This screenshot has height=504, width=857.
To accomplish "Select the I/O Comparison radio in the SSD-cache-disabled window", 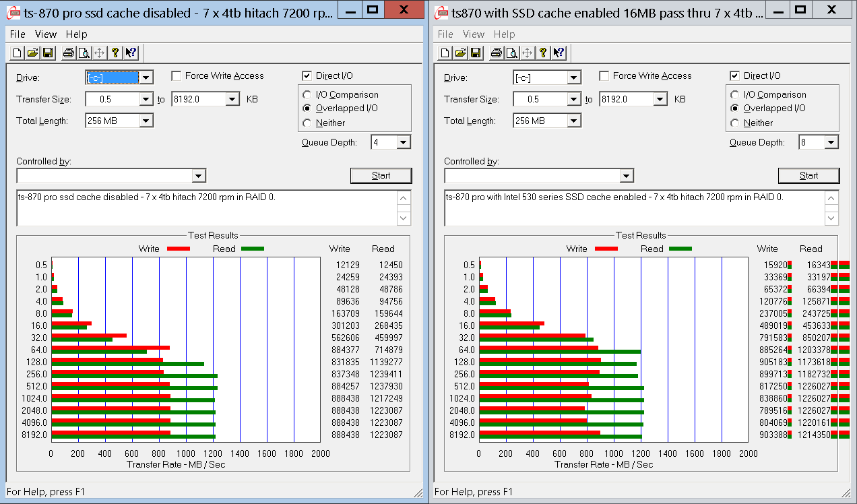I will click(307, 95).
